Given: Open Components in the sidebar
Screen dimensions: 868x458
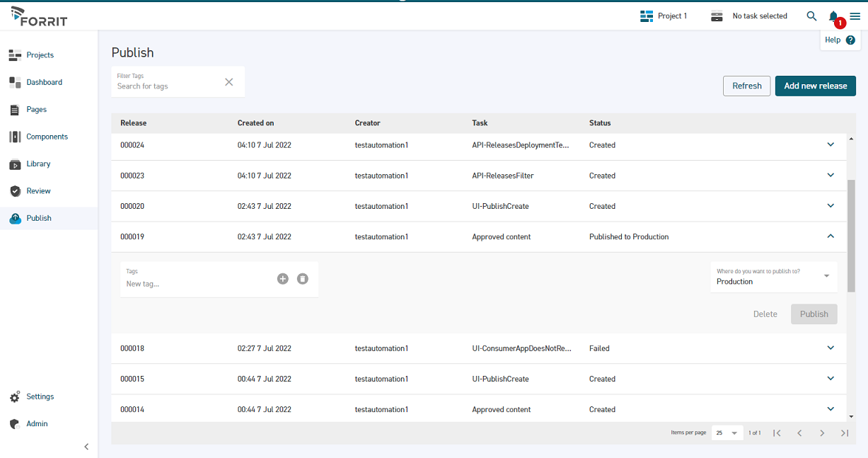Looking at the screenshot, I should (x=47, y=137).
